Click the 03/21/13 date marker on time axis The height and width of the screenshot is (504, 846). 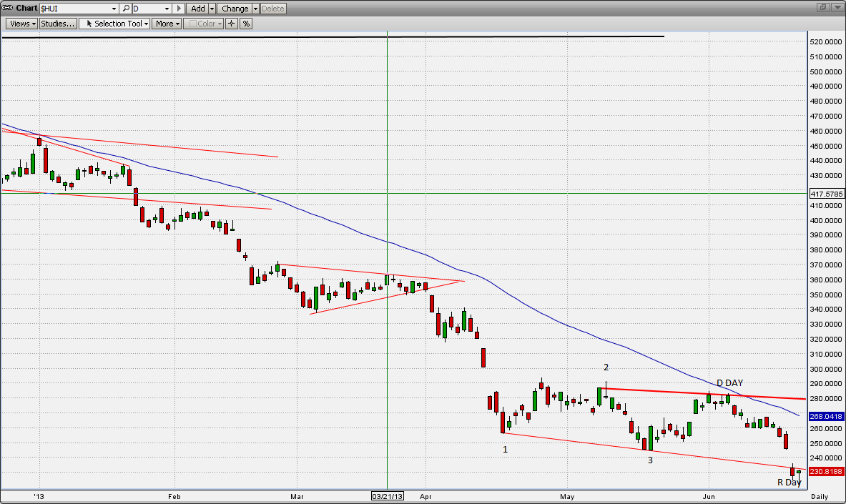click(388, 496)
